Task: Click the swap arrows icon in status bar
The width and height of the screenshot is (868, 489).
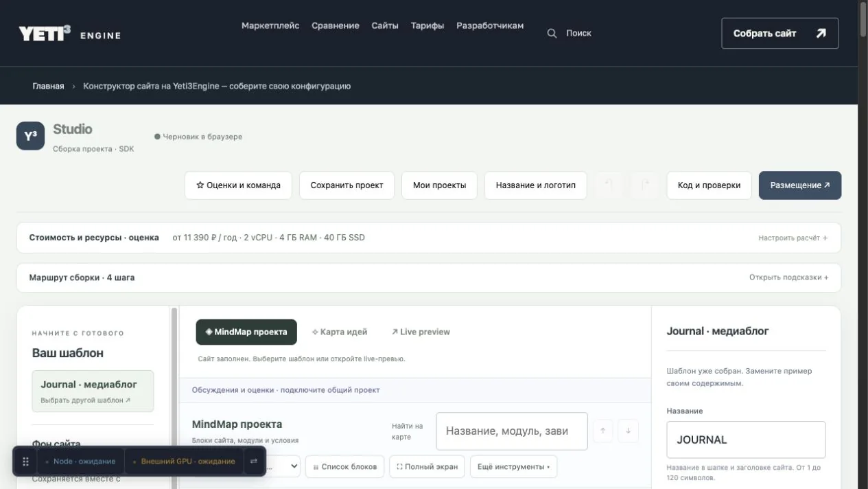Action: click(253, 462)
